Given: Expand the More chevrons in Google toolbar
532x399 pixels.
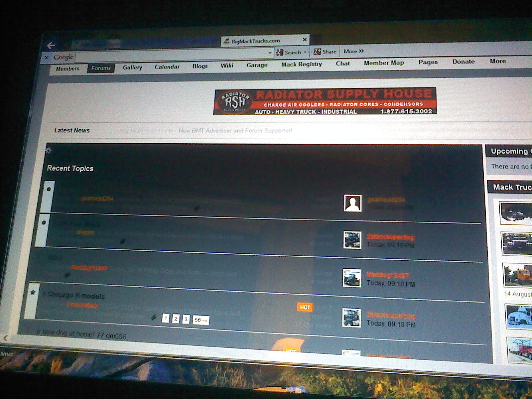Looking at the screenshot, I should pos(354,51).
